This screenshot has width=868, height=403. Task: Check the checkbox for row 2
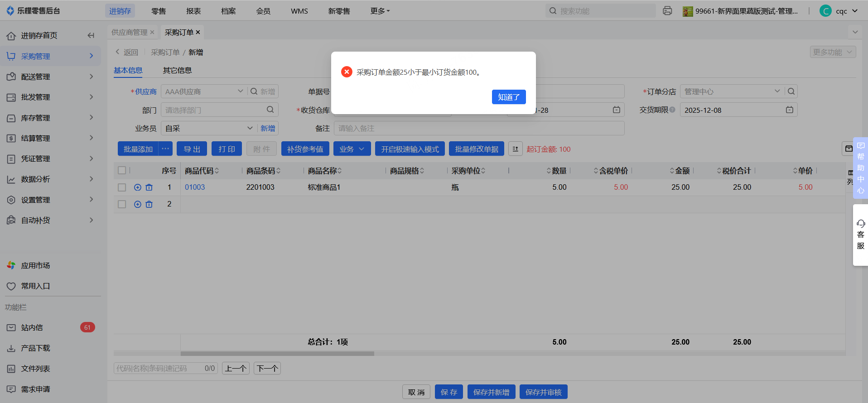click(122, 204)
